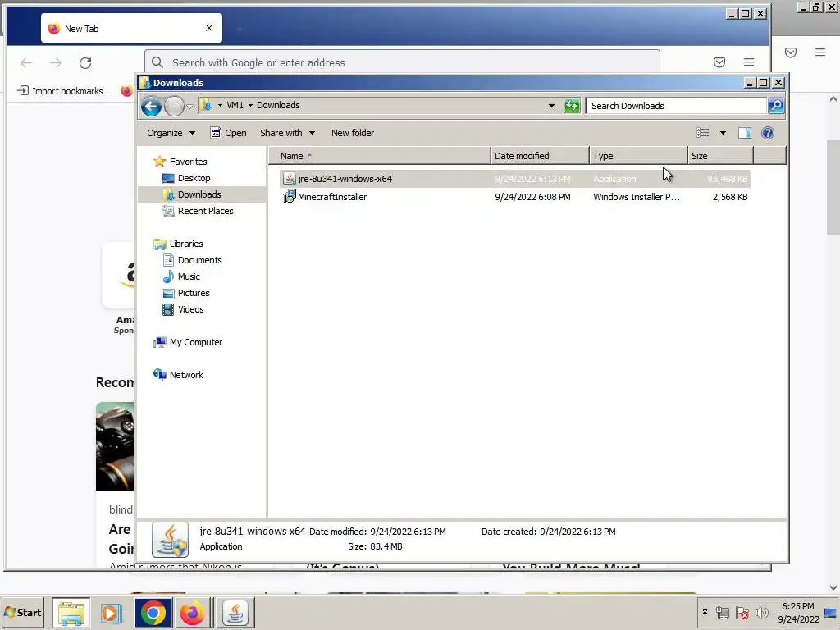This screenshot has width=840, height=630.
Task: Close the Firefox New Tab
Action: 209,28
